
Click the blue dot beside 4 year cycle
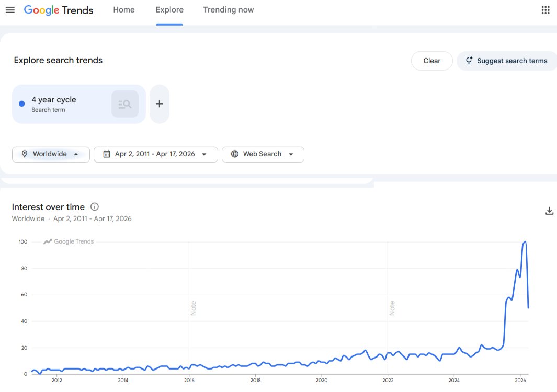coord(22,104)
